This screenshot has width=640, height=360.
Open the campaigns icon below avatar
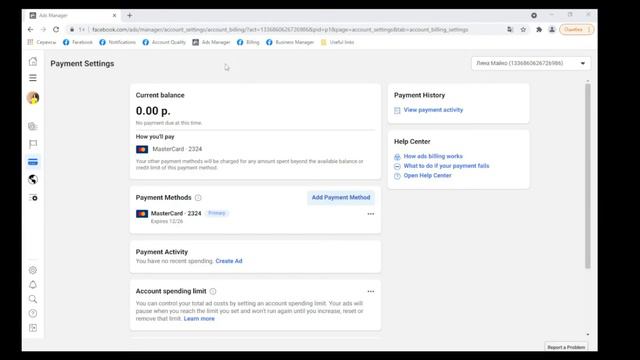(x=33, y=127)
